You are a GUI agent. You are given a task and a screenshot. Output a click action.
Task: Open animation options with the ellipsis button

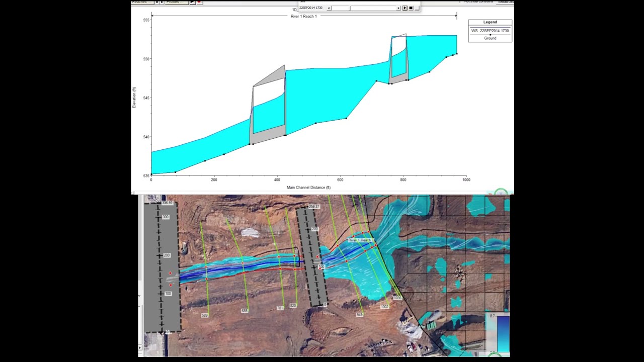point(417,8)
